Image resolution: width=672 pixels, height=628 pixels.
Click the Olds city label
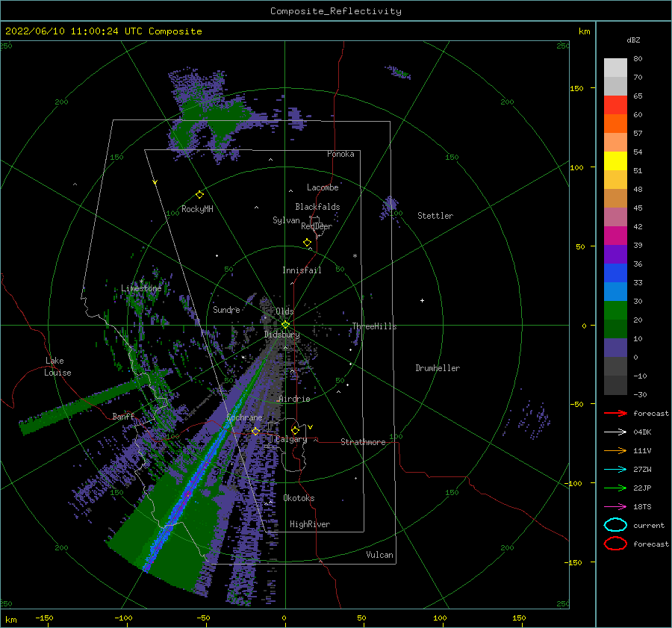pos(284,311)
